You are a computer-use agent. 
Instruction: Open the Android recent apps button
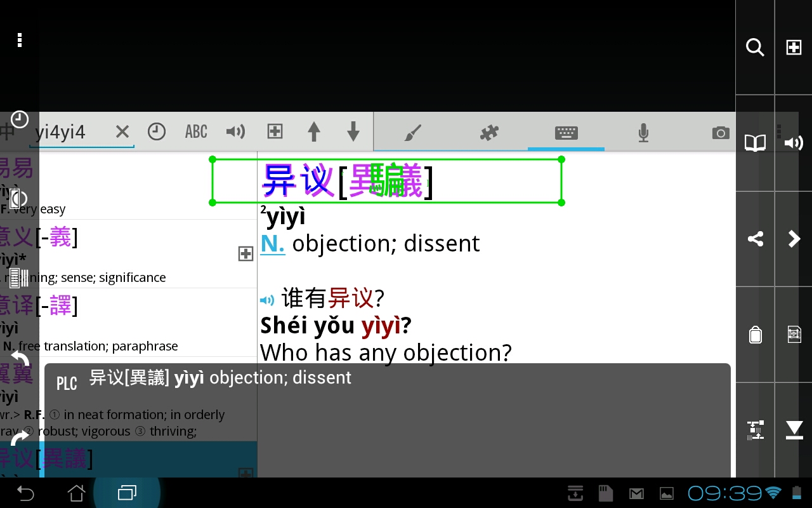(x=127, y=493)
